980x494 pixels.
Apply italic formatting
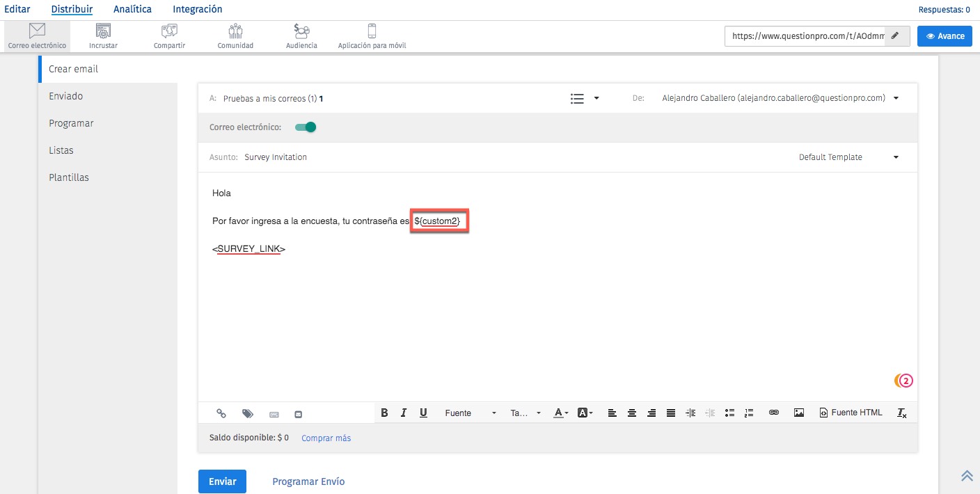[x=404, y=413]
